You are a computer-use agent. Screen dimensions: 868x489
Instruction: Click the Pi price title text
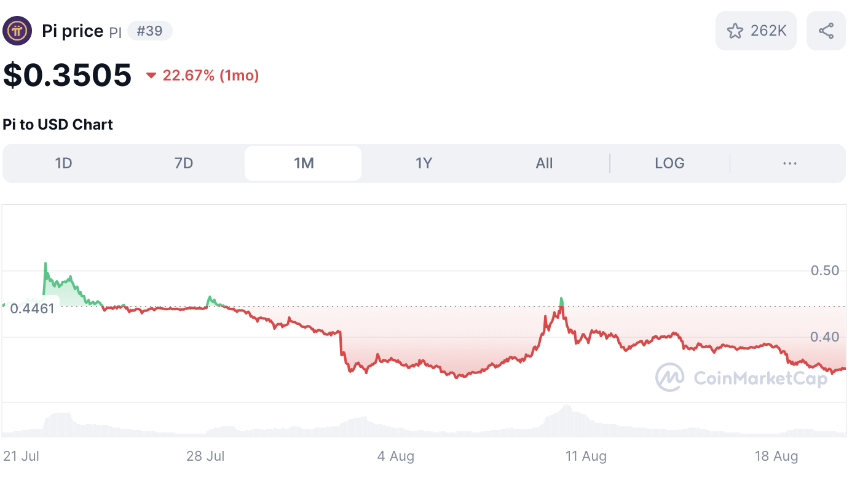pyautogui.click(x=73, y=31)
